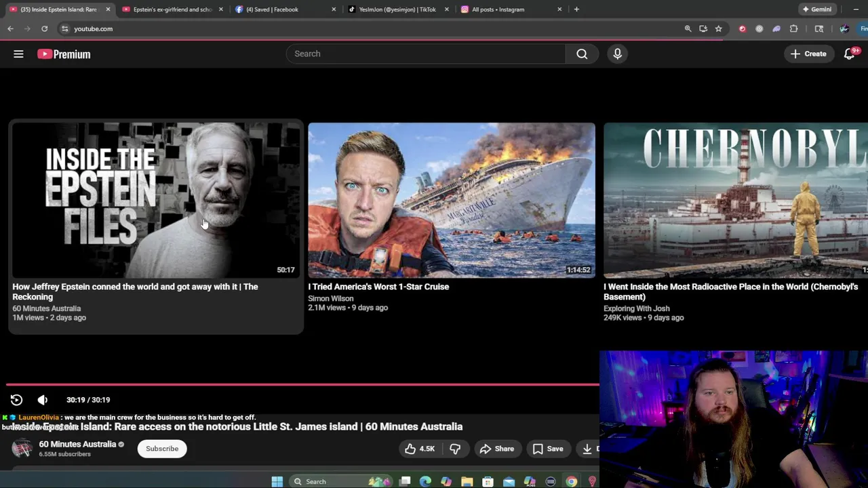Bookmark this page with the star

pos(718,28)
